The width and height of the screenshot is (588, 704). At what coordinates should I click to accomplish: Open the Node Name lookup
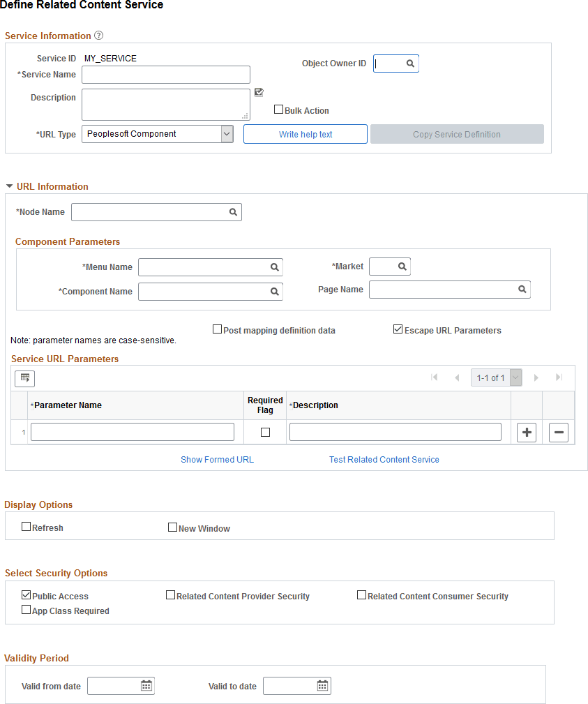[233, 211]
